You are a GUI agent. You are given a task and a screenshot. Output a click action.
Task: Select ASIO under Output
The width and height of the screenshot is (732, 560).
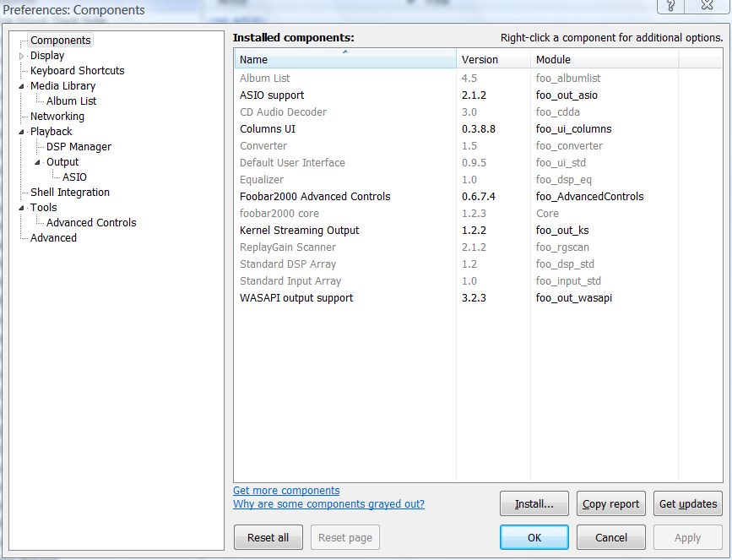click(74, 177)
